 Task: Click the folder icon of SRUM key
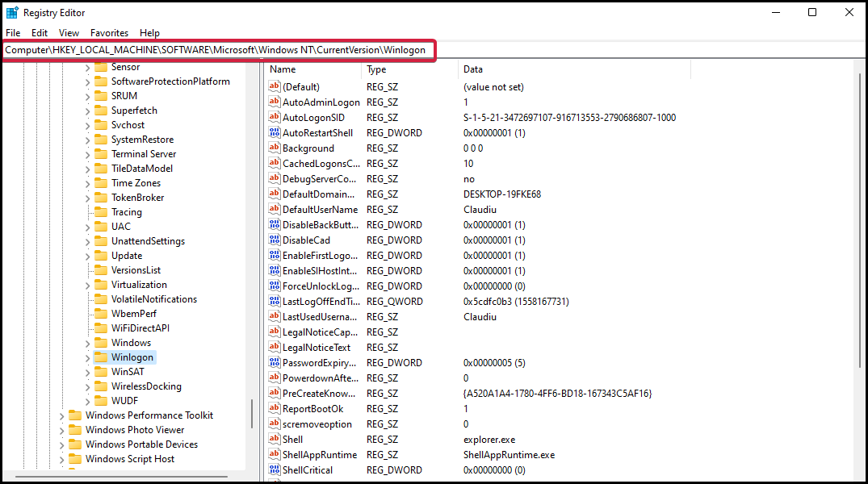pos(101,96)
